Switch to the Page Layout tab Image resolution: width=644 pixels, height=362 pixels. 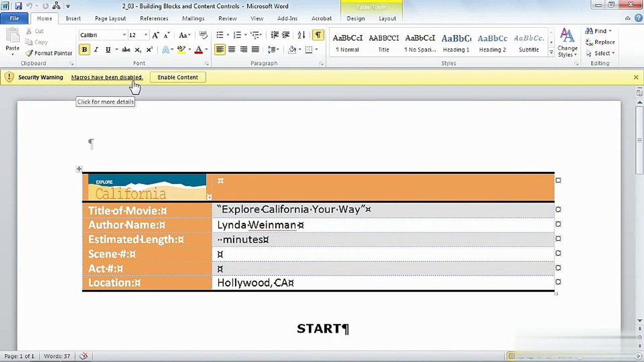[110, 18]
